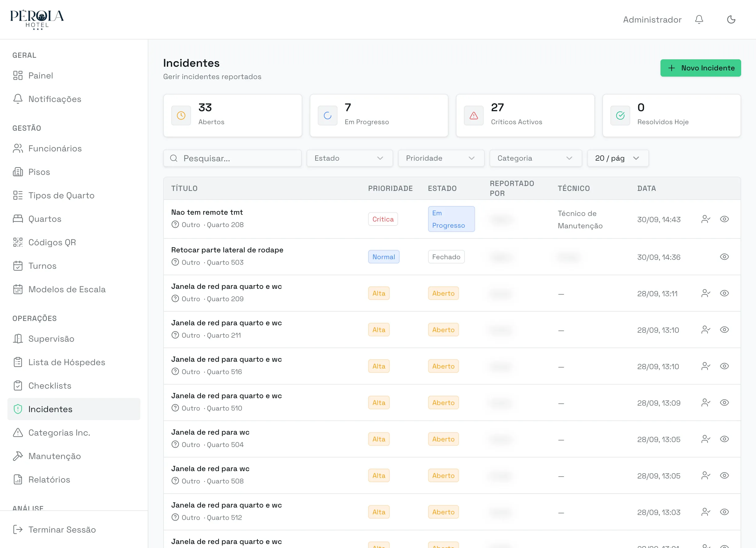Image resolution: width=756 pixels, height=548 pixels.
Task: View incident for Quarto 211
Action: coord(724,330)
